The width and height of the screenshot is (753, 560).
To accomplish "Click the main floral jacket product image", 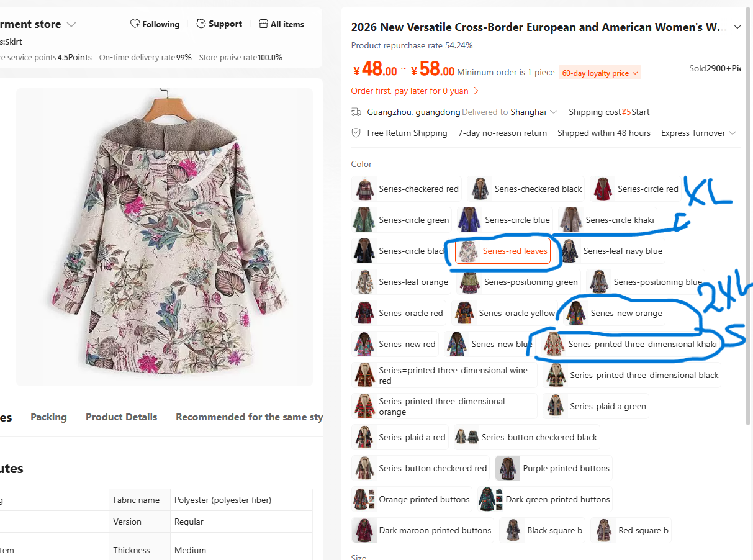I will pos(165,237).
